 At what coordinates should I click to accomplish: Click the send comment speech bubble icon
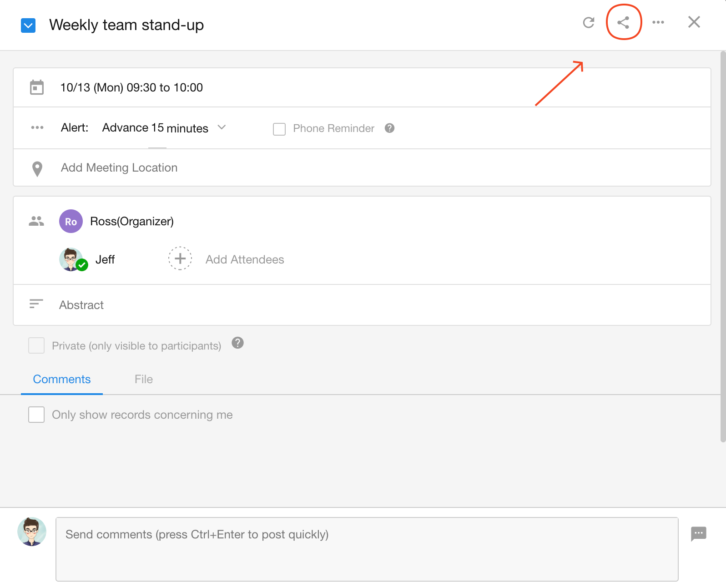698,533
